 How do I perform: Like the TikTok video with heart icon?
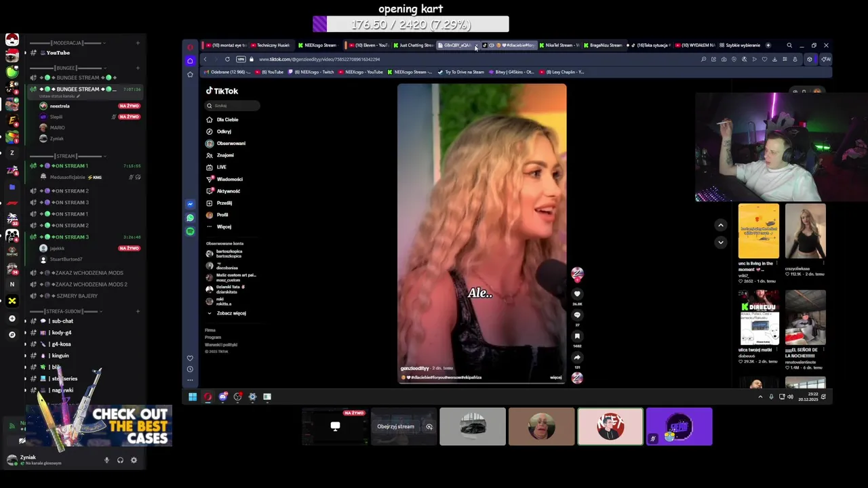point(577,293)
